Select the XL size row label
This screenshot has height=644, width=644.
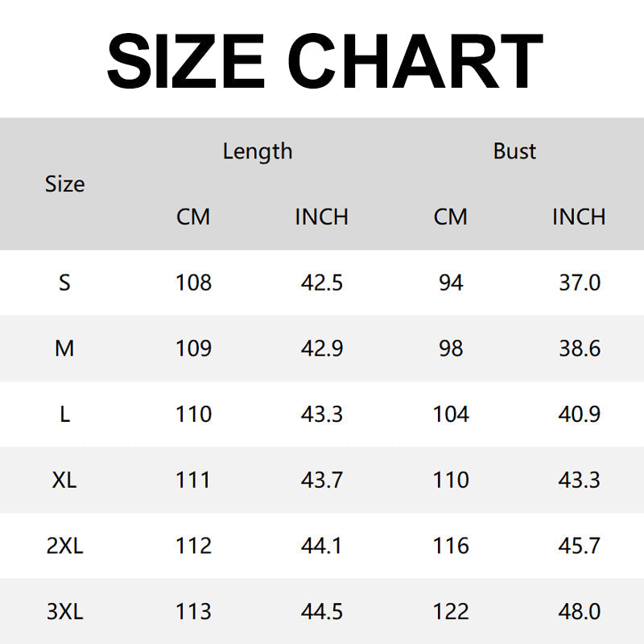(64, 480)
